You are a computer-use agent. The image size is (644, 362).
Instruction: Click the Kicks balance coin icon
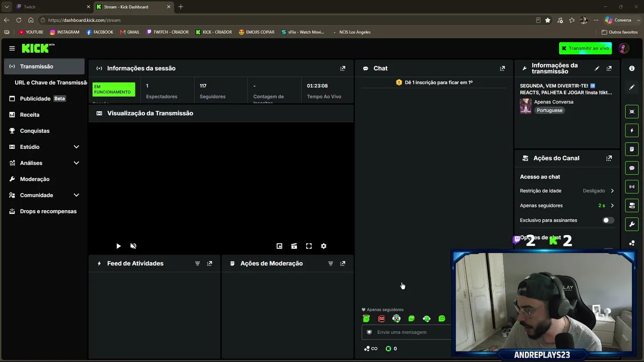click(x=388, y=348)
